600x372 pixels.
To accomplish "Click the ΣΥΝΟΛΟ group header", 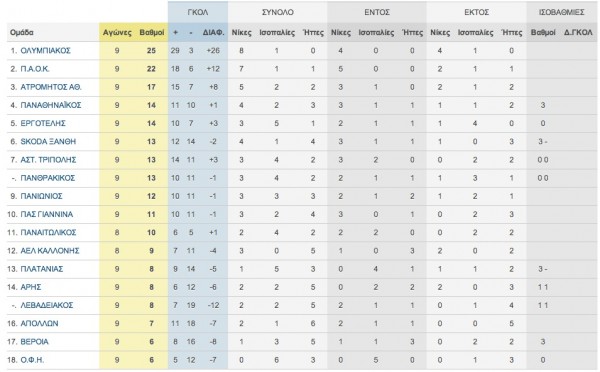I will coord(278,12).
